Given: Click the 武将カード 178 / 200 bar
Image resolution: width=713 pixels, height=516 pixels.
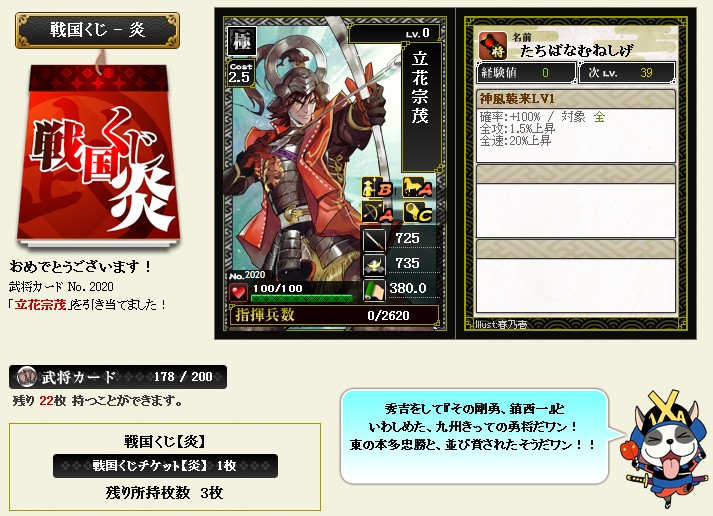Looking at the screenshot, I should click(118, 377).
